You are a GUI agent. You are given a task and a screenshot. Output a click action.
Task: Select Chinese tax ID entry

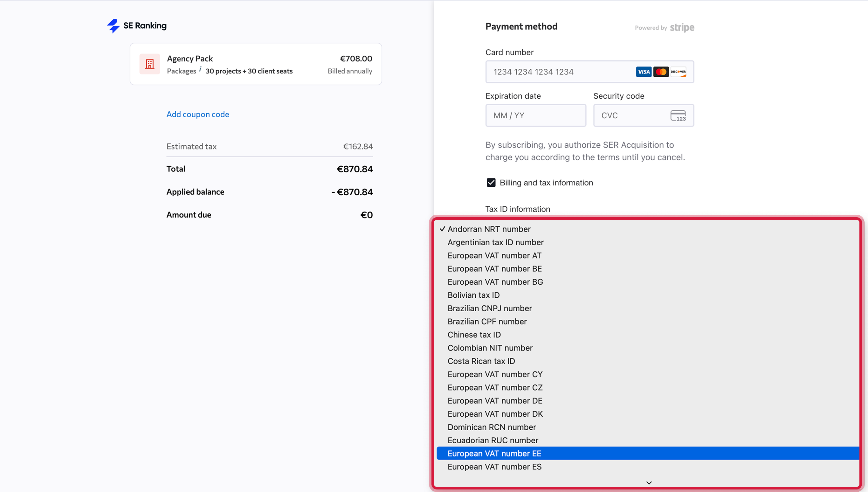[474, 335]
